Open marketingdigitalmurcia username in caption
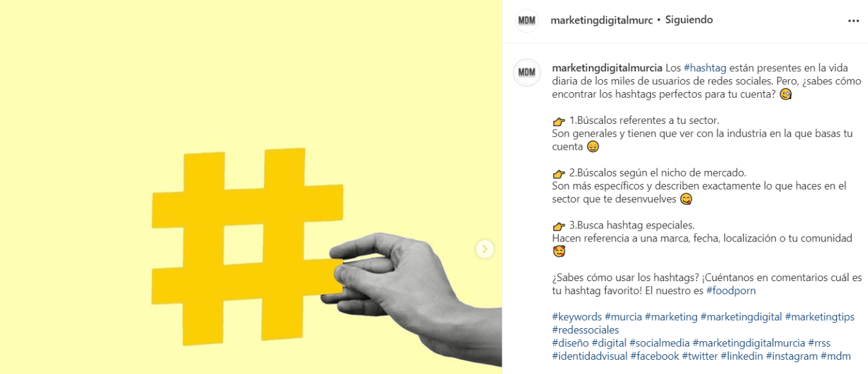 point(607,68)
